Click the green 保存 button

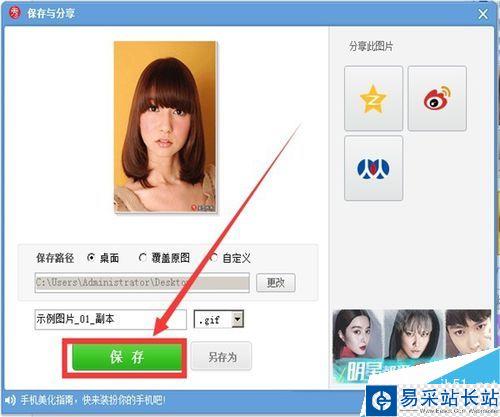click(x=127, y=357)
